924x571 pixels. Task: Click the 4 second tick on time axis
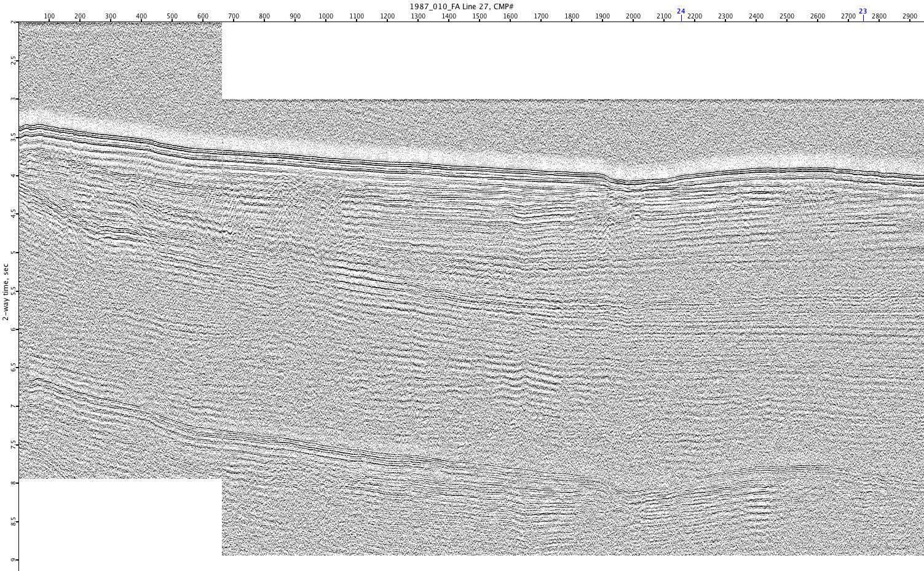[x=13, y=176]
